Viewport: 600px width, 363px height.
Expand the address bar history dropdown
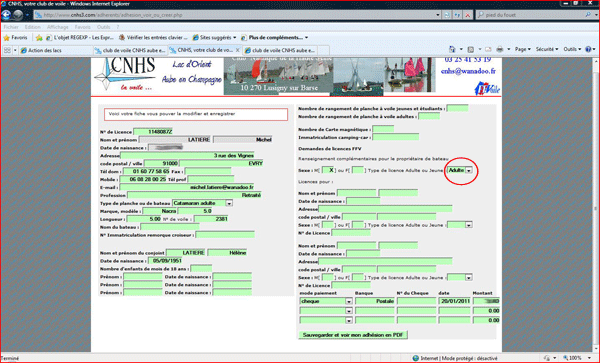[438, 15]
